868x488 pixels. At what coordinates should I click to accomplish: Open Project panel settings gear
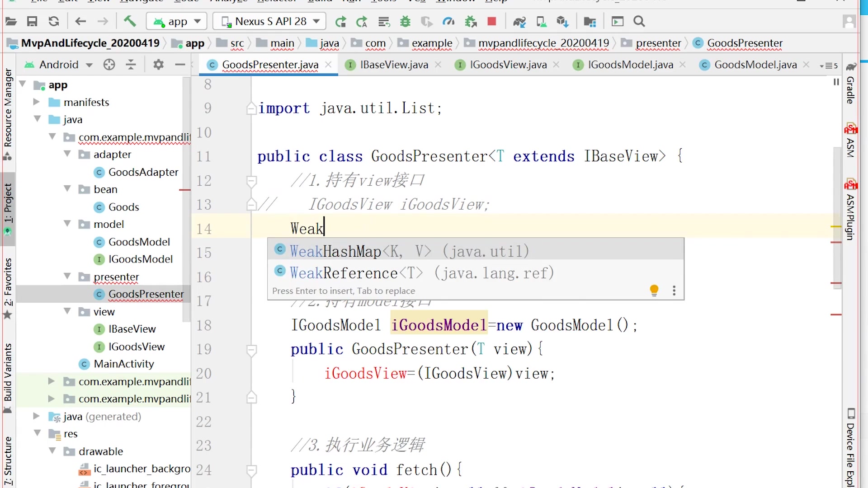click(x=158, y=65)
